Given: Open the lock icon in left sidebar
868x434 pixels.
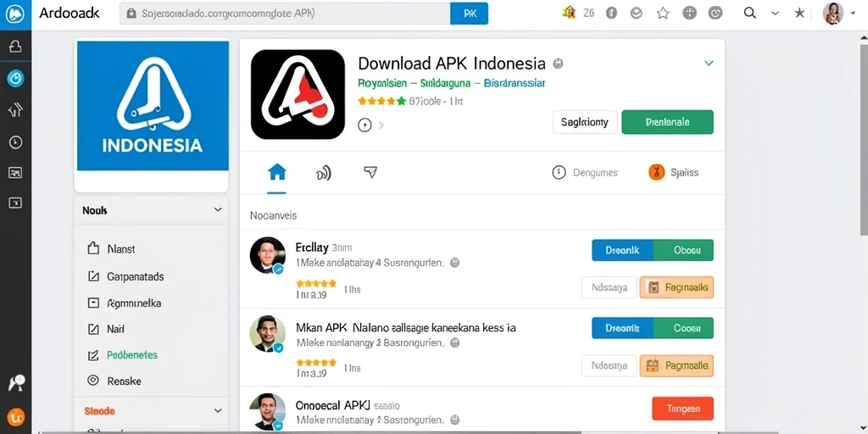Looking at the screenshot, I should pyautogui.click(x=15, y=47).
